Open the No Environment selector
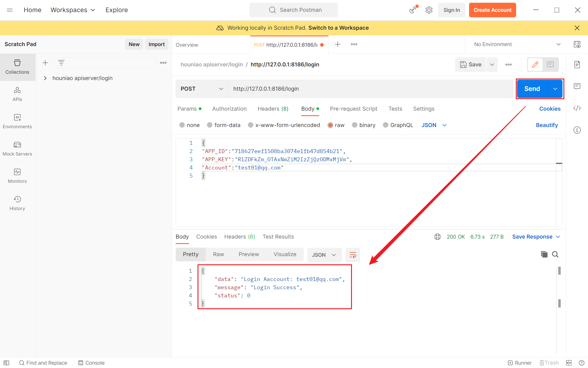This screenshot has height=368, width=588. pos(517,45)
